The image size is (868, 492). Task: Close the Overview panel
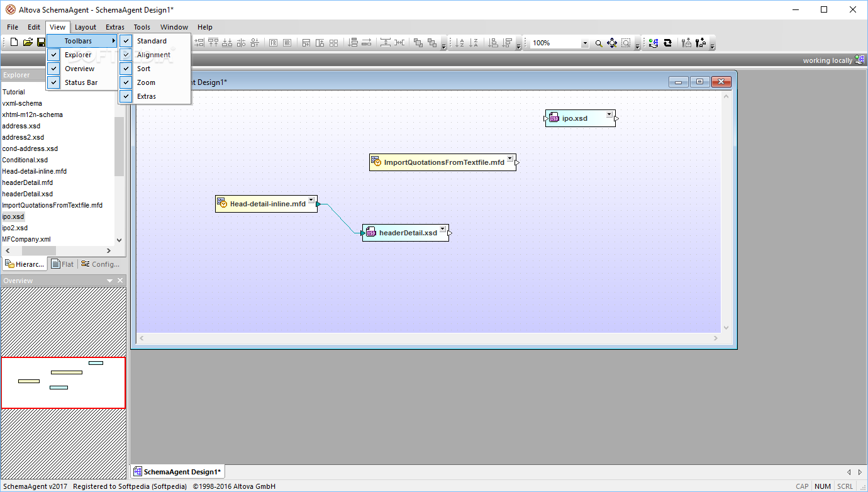[121, 281]
